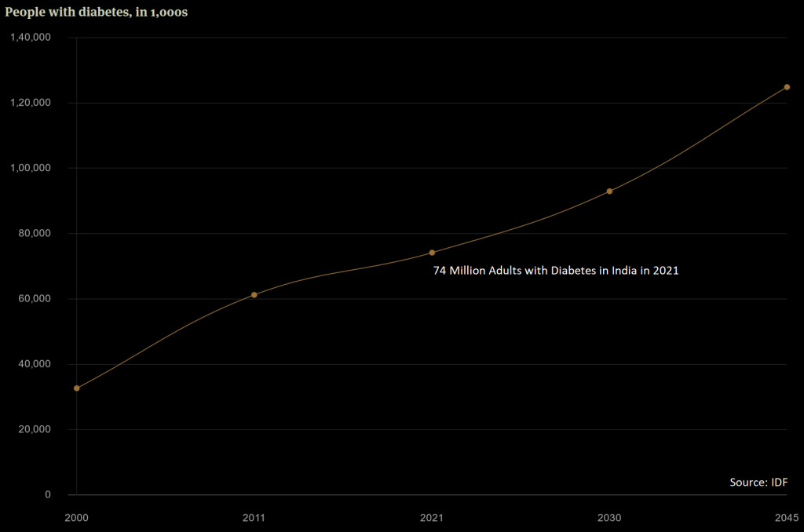Click the 60,000 y-axis label
This screenshot has height=532, width=804.
[x=35, y=297]
